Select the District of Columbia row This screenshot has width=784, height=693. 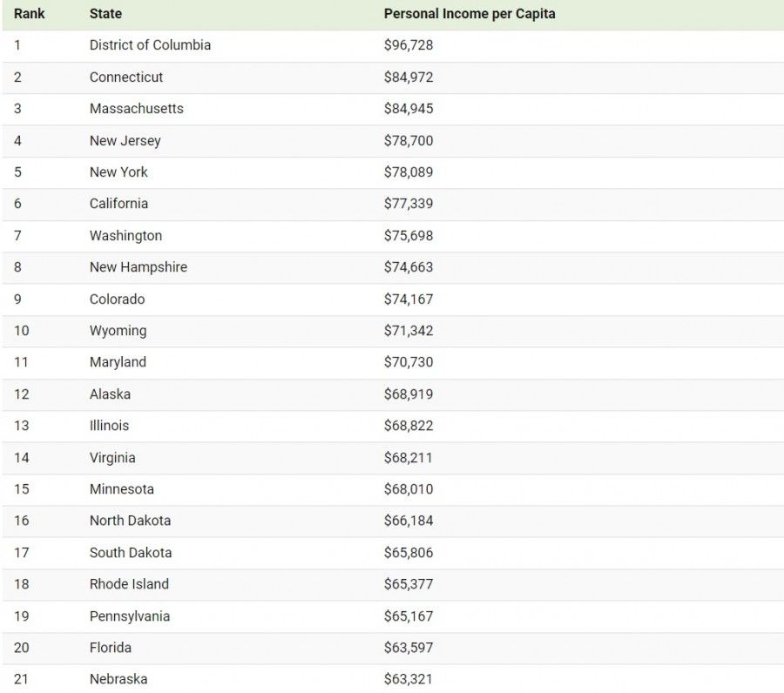(393, 45)
